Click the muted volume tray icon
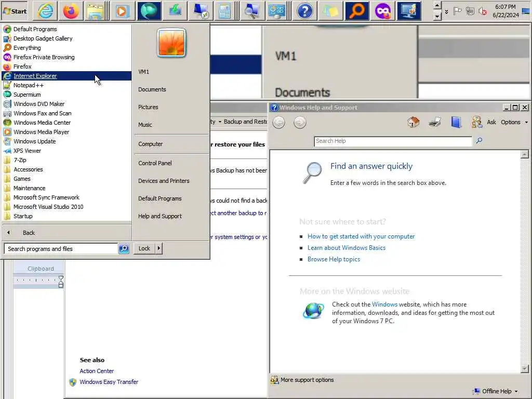This screenshot has width=532, height=399. coord(482,11)
